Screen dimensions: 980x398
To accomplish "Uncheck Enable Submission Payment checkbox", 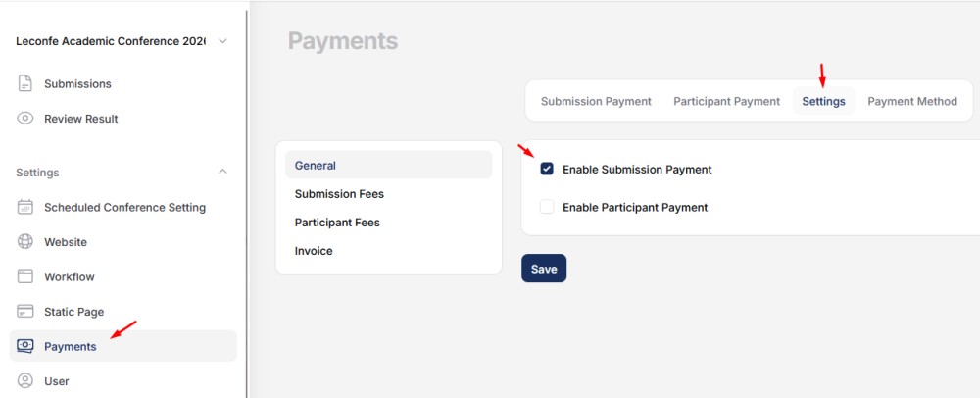I will pyautogui.click(x=547, y=170).
